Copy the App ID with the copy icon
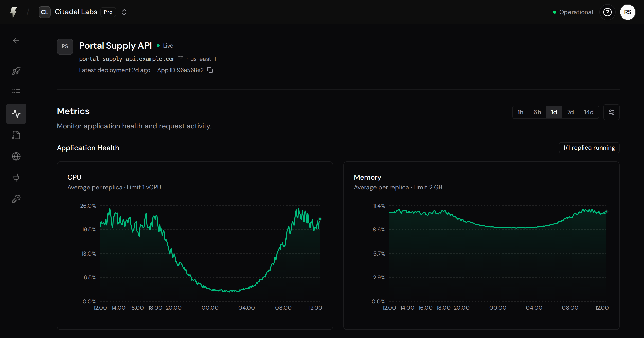 click(x=210, y=70)
